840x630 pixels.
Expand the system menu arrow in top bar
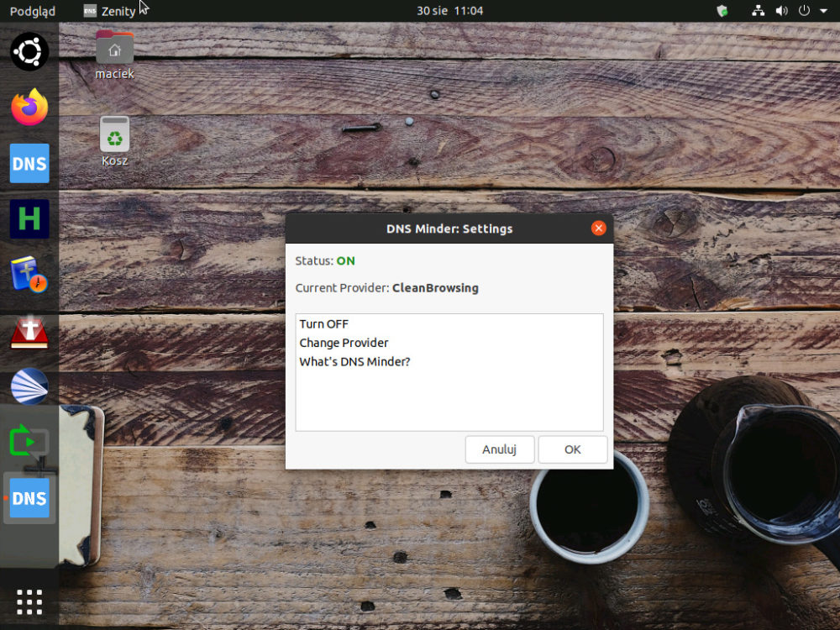click(x=823, y=11)
